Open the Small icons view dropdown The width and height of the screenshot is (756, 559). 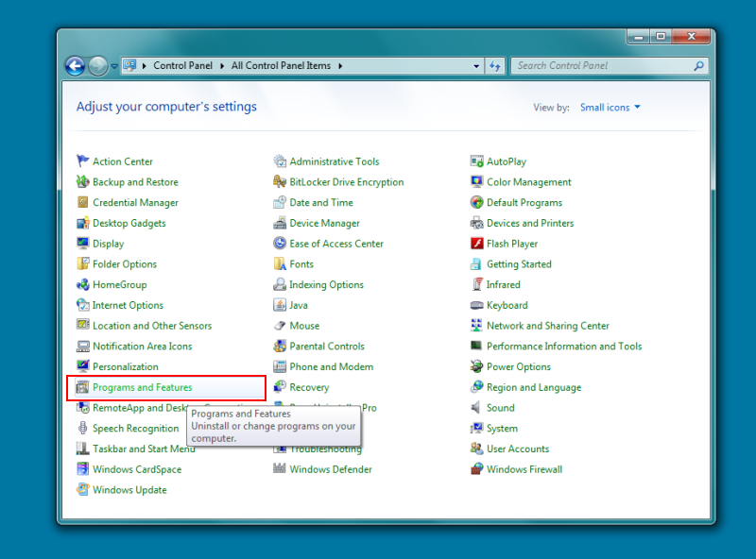[610, 107]
